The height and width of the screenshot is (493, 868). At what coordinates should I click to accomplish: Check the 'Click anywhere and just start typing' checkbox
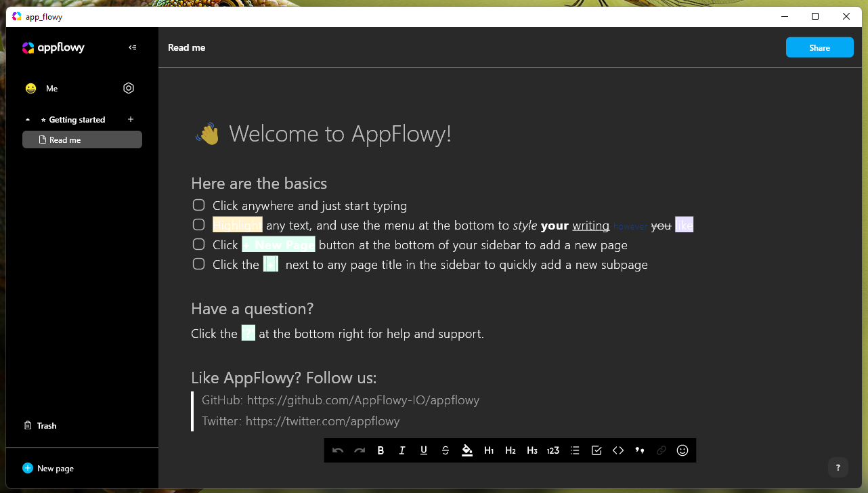[x=198, y=205]
